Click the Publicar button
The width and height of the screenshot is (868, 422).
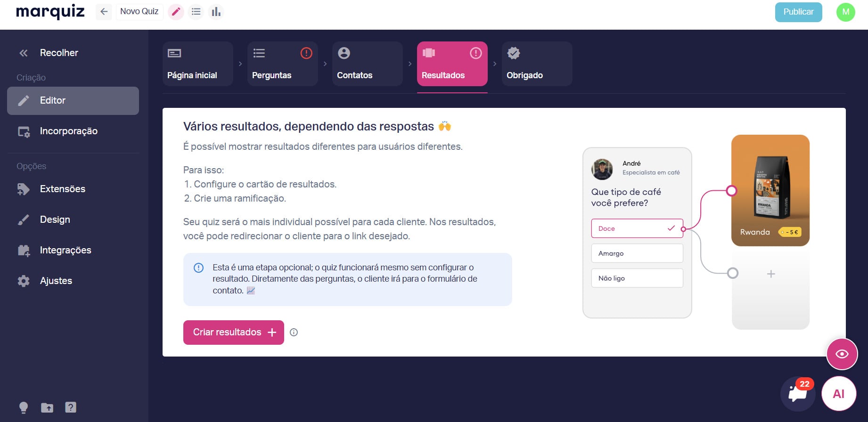tap(799, 12)
